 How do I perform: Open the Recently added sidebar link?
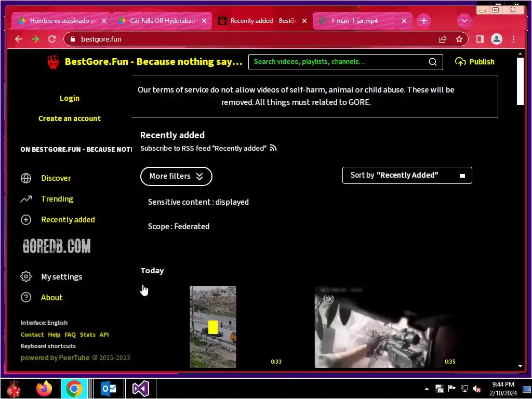(68, 220)
